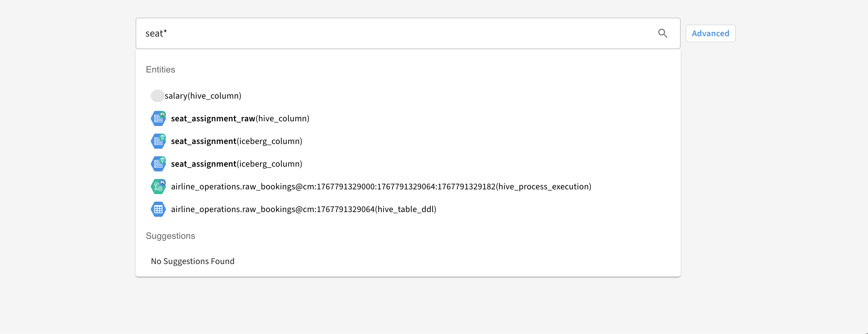The width and height of the screenshot is (868, 334).
Task: Open the raw_bookings hive_table_ddl result
Action: (303, 210)
